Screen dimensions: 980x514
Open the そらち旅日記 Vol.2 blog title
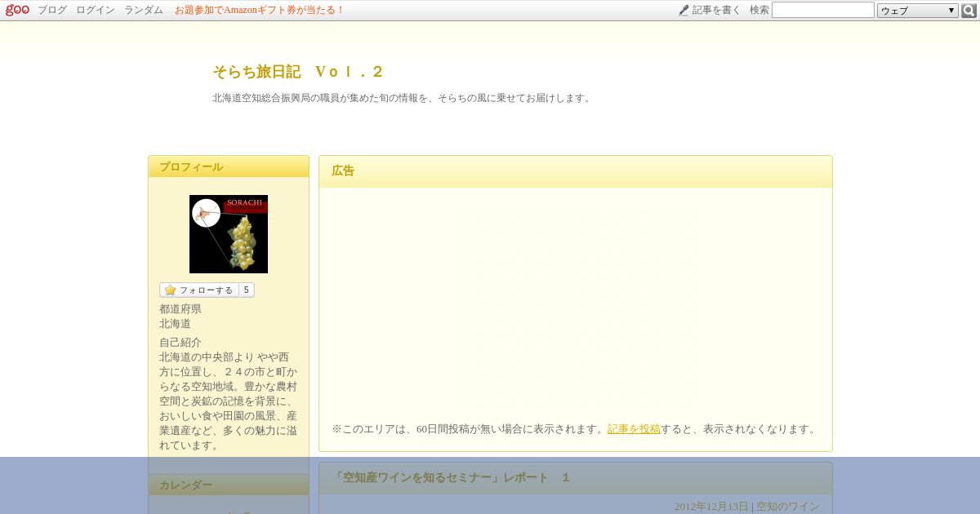297,72
